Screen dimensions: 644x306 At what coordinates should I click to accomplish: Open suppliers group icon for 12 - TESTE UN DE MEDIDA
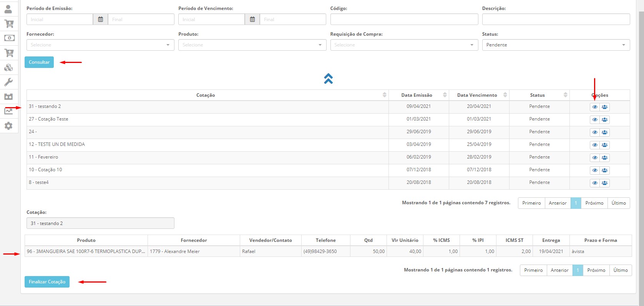click(605, 145)
